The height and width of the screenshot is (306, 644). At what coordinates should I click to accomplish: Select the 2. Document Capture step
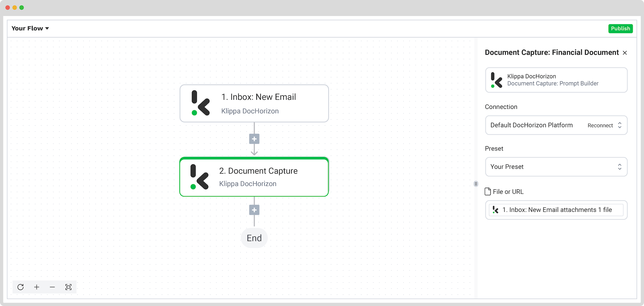click(x=254, y=177)
